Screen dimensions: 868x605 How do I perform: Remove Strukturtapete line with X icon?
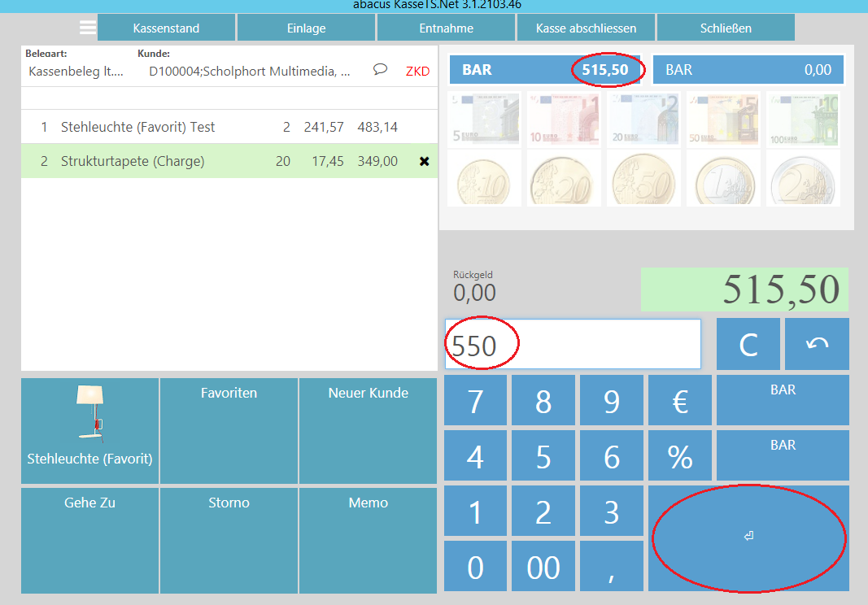424,162
